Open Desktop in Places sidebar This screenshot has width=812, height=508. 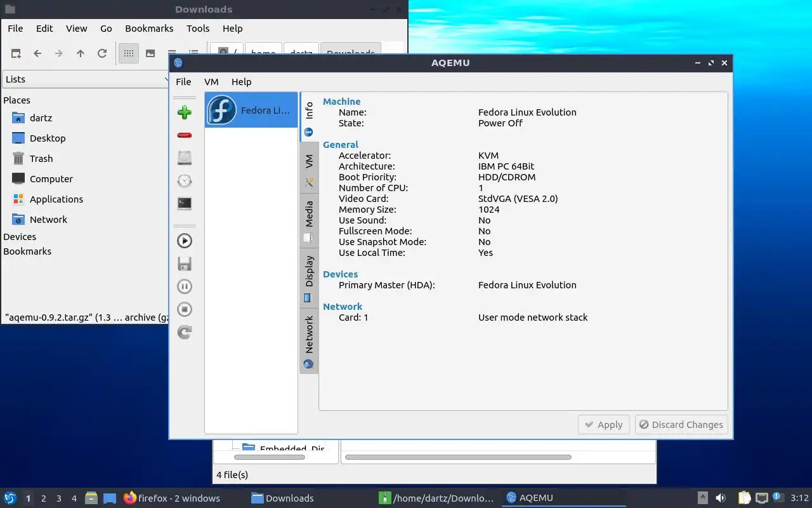point(48,138)
